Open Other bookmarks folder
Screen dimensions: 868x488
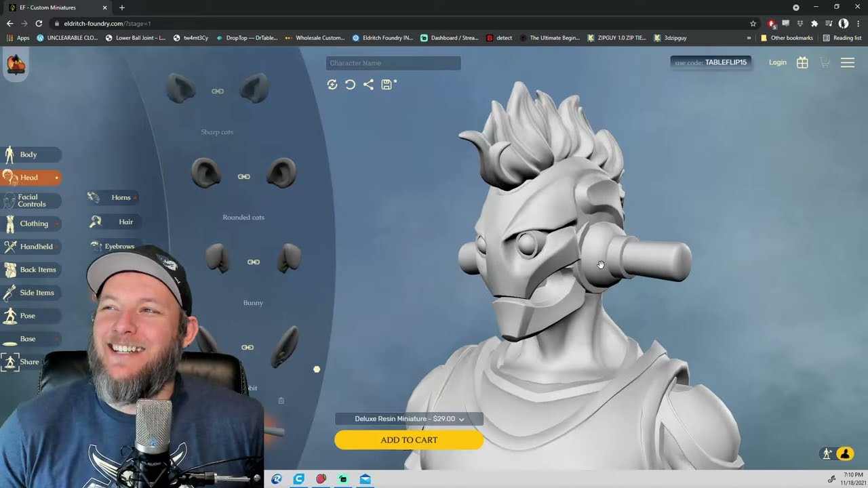coord(787,38)
